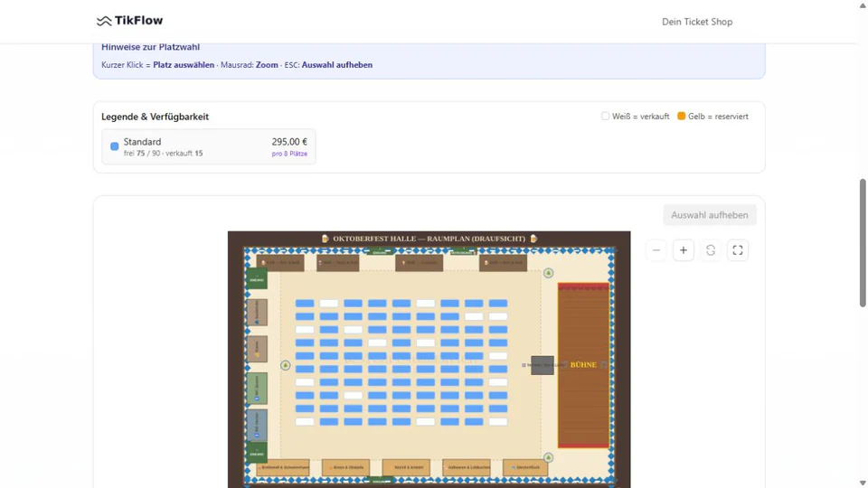Click the white 'verkauft' legend swatch
This screenshot has height=488, width=868.
pyautogui.click(x=605, y=116)
